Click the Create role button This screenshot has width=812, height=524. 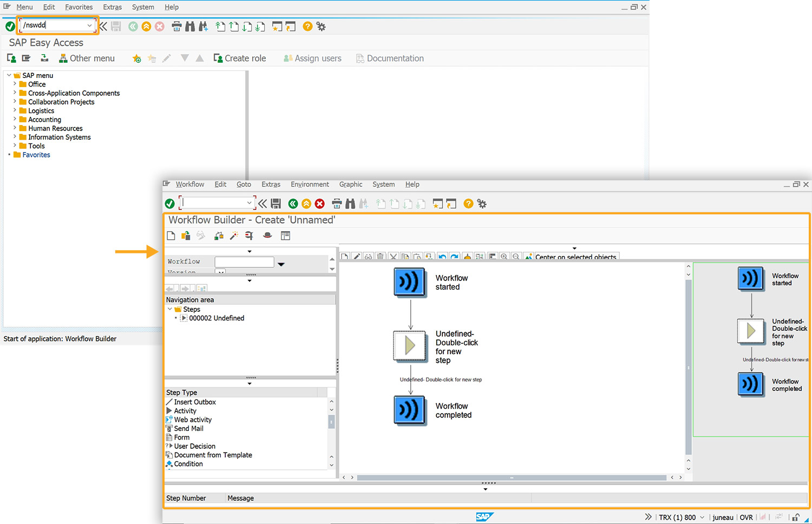[240, 58]
